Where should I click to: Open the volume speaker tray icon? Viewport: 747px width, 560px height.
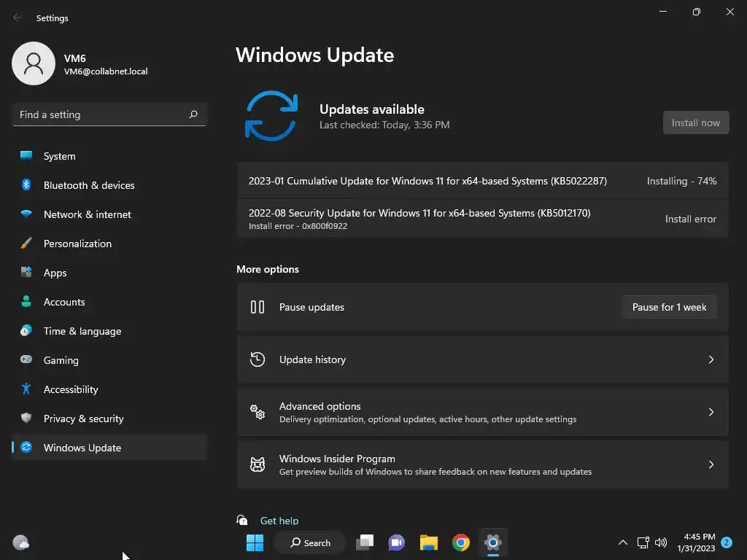(x=661, y=542)
